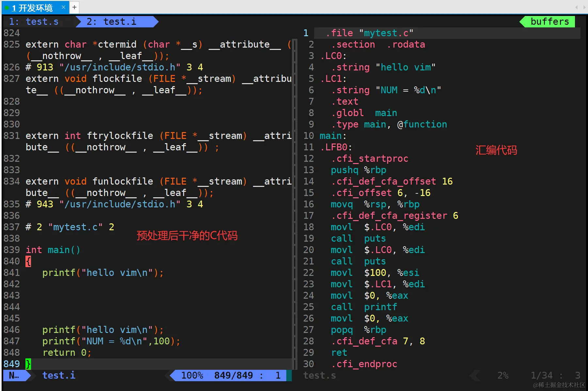Click the 'popq %rbp' instruction

[358, 330]
